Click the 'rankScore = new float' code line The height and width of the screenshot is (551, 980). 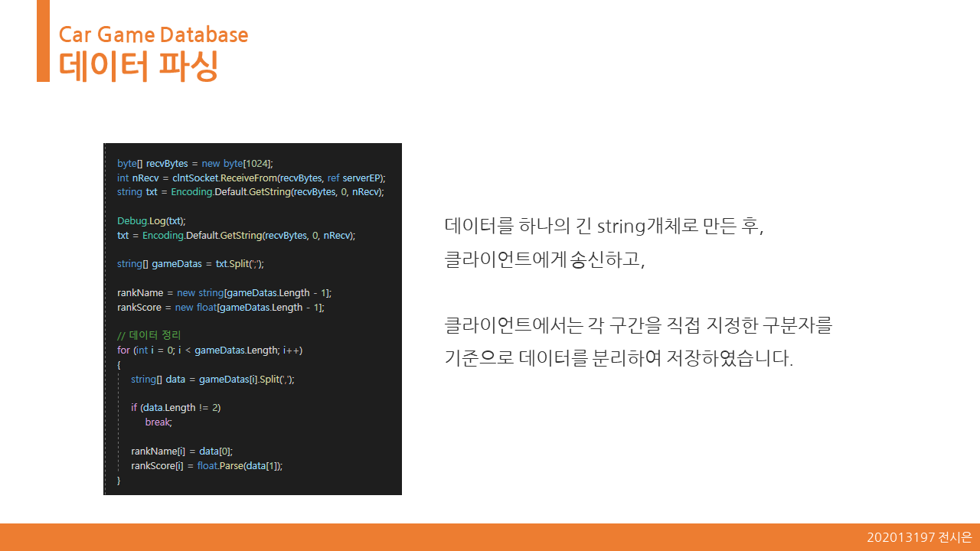(x=220, y=308)
